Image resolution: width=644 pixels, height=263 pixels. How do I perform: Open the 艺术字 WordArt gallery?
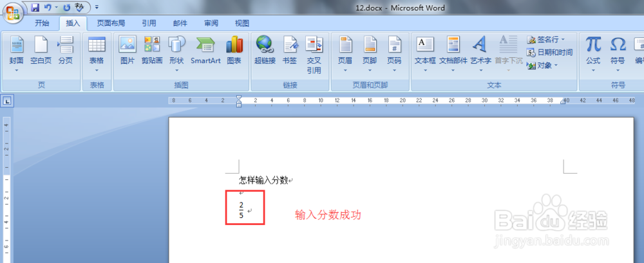click(480, 54)
